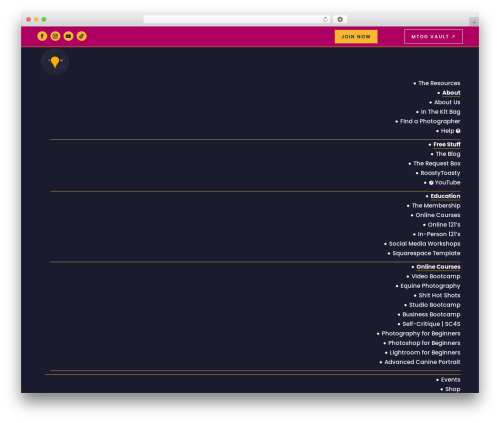Open The Membership link
This screenshot has height=423, width=500.
(436, 206)
